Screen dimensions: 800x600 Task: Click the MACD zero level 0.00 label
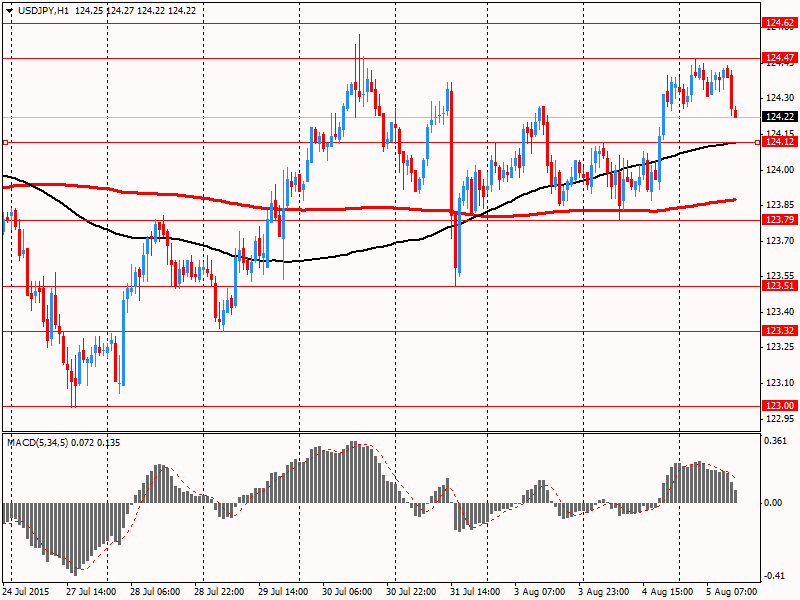773,503
